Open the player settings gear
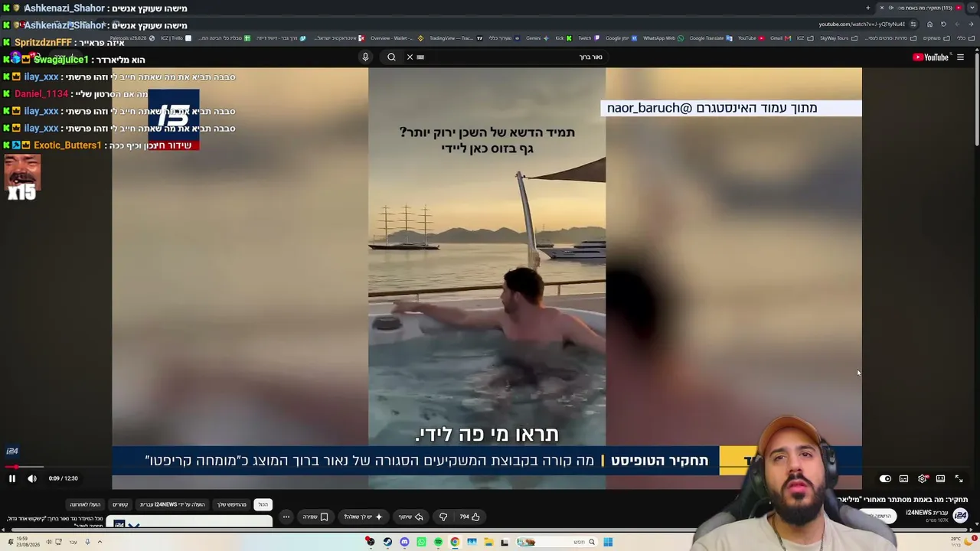980x551 pixels. point(923,478)
